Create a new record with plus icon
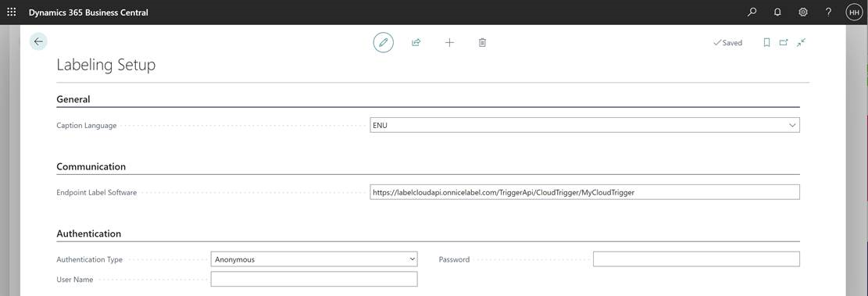 pos(449,43)
